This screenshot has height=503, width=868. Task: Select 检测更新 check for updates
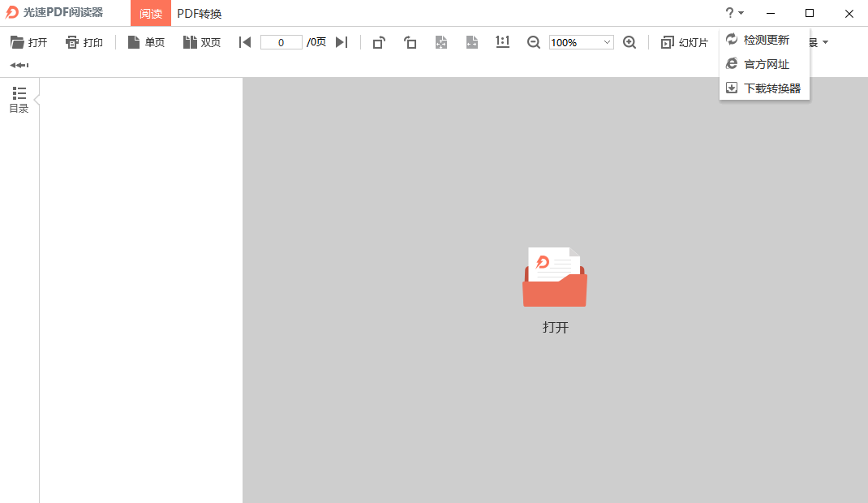[764, 40]
